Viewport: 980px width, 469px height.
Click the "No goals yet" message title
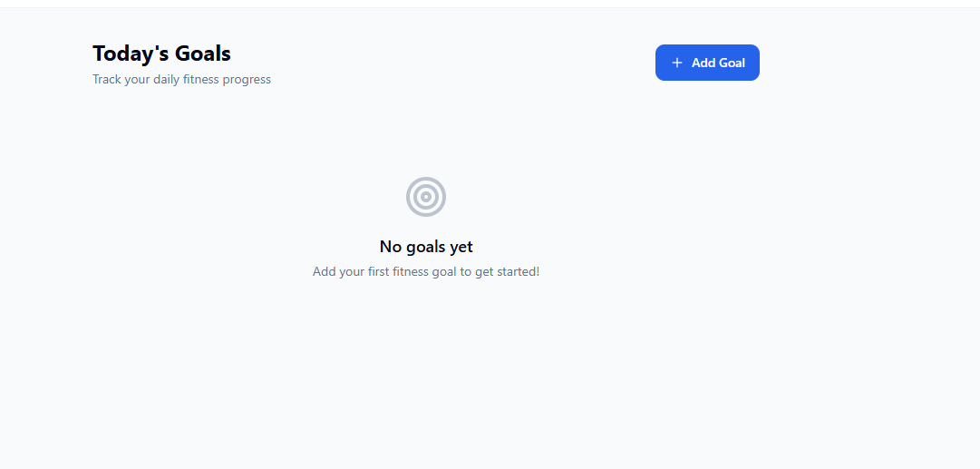(426, 247)
